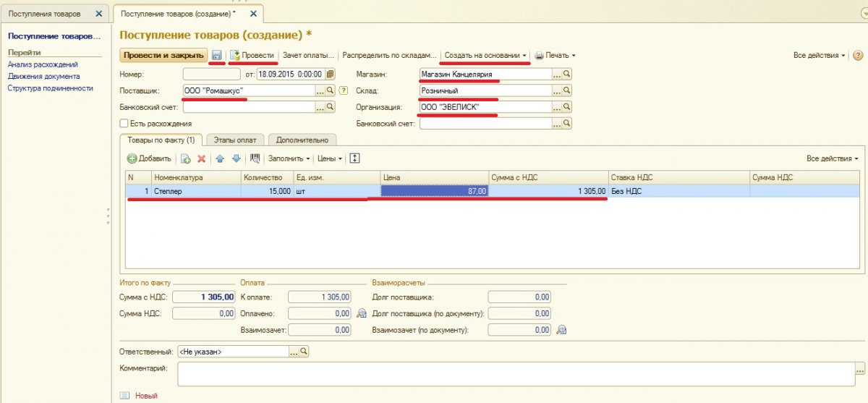
Task: Click ellipsis selector in Магазин field
Action: [x=557, y=74]
